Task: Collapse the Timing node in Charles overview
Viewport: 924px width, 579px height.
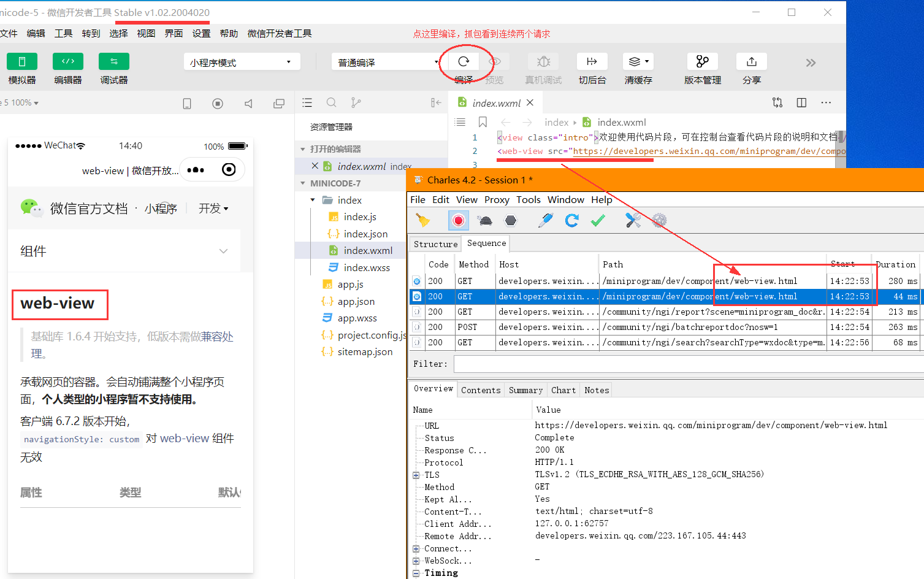Action: point(416,573)
